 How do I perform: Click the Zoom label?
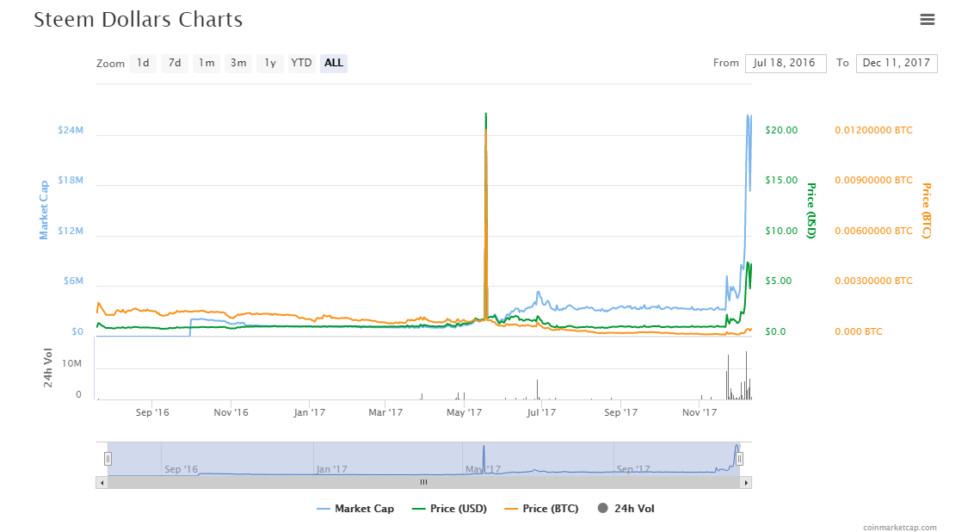[111, 64]
